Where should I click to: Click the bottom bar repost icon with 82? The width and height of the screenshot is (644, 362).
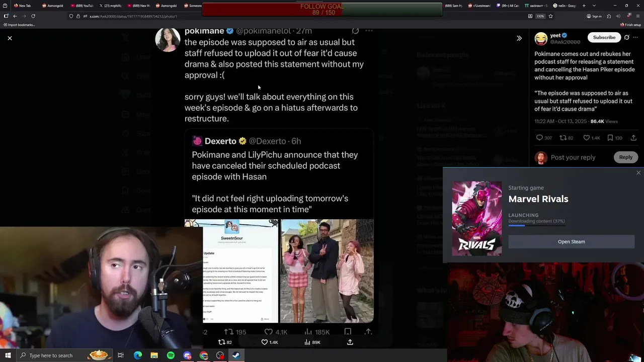point(221,342)
